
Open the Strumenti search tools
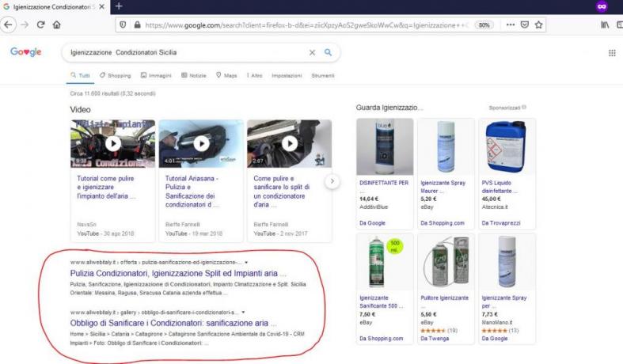323,75
